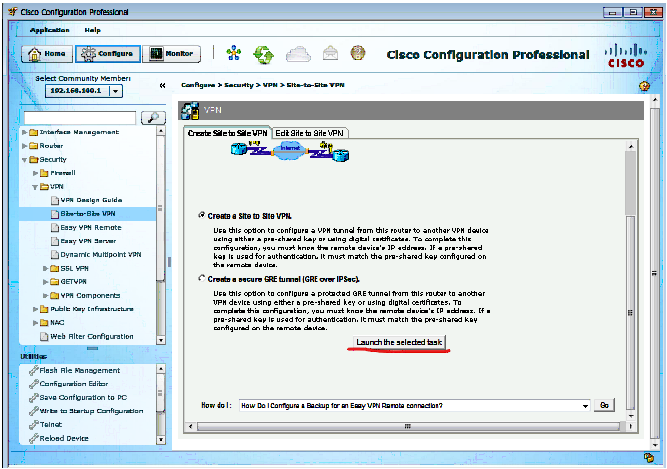The width and height of the screenshot is (667, 469).
Task: Click the VPN folder icon in tree
Action: coord(44,187)
